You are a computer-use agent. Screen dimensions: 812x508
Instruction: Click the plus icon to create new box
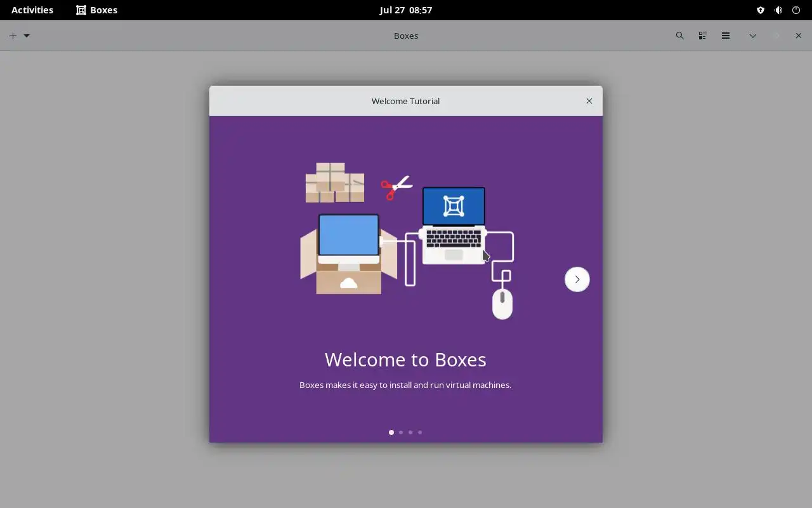click(x=13, y=36)
